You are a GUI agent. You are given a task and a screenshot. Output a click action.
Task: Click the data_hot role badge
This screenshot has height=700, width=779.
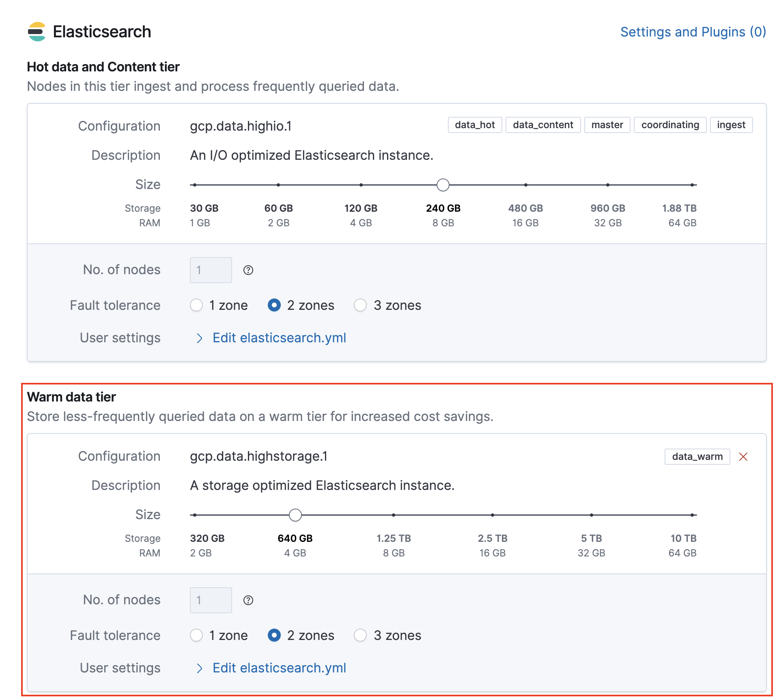pyautogui.click(x=475, y=125)
